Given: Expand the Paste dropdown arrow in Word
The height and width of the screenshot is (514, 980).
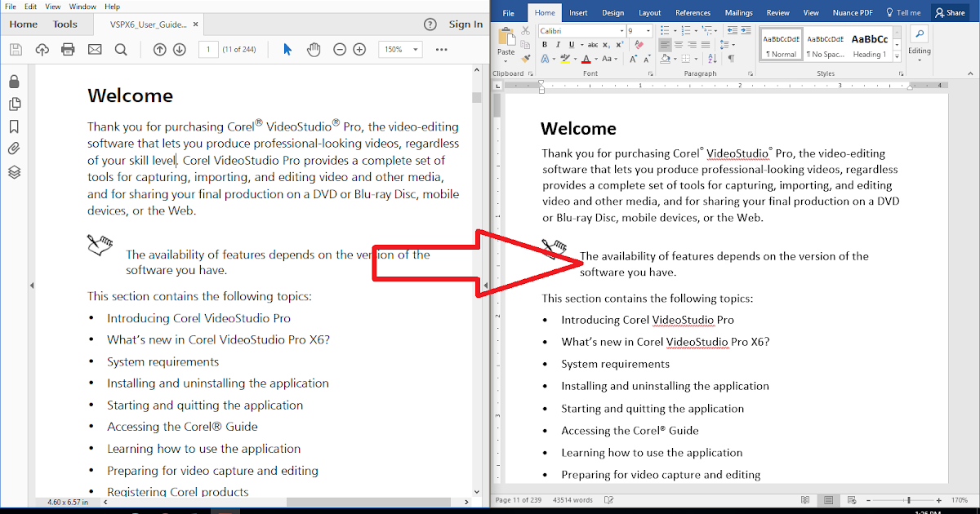Looking at the screenshot, I should click(x=506, y=61).
